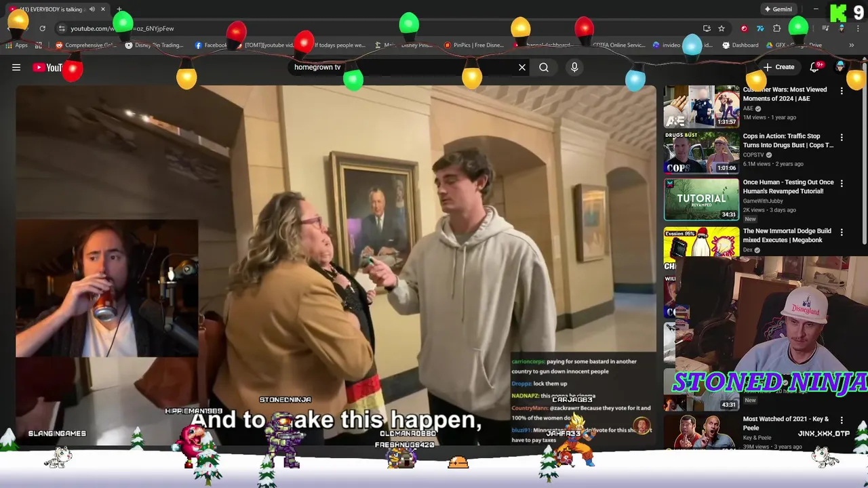
Task: Open YouTube notifications bell
Action: [816, 67]
